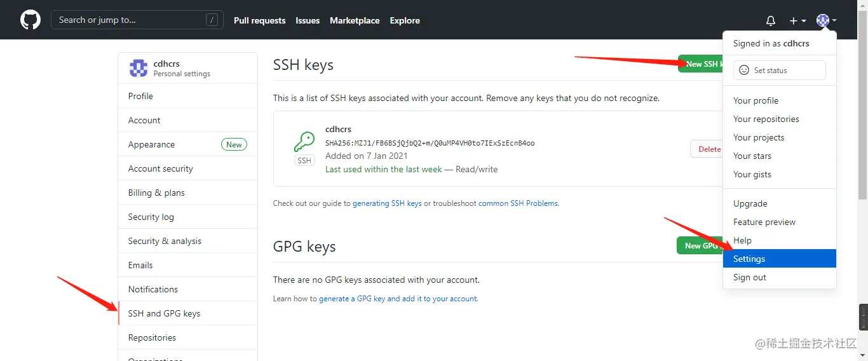Viewport: 868px width, 361px height.
Task: Select Profile in settings sidebar
Action: click(x=187, y=96)
